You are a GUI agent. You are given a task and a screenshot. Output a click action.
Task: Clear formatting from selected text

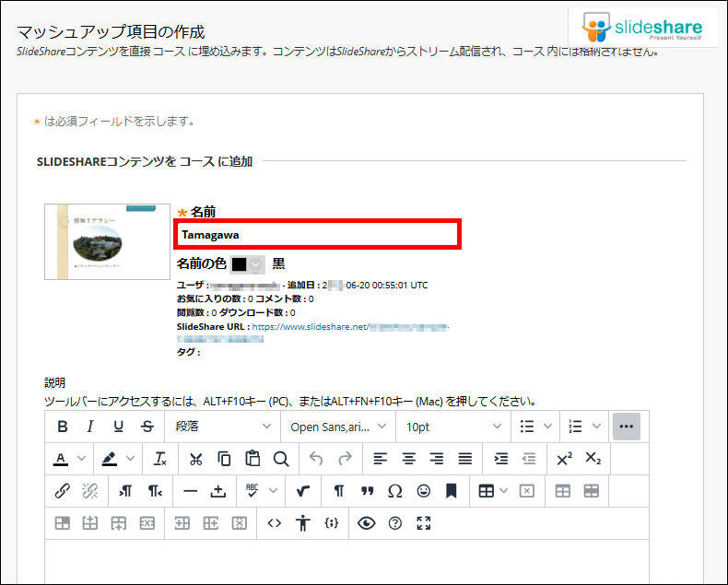click(159, 459)
